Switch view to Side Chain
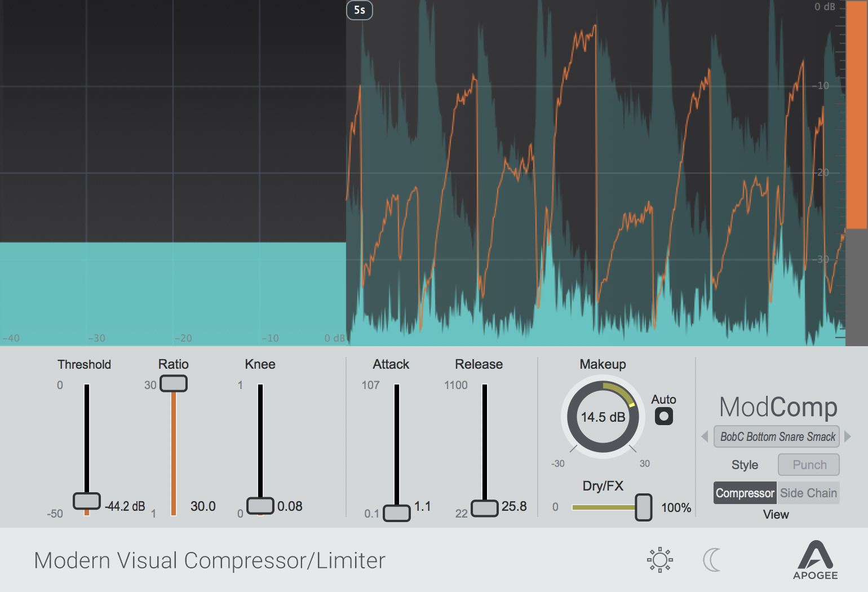 (809, 492)
